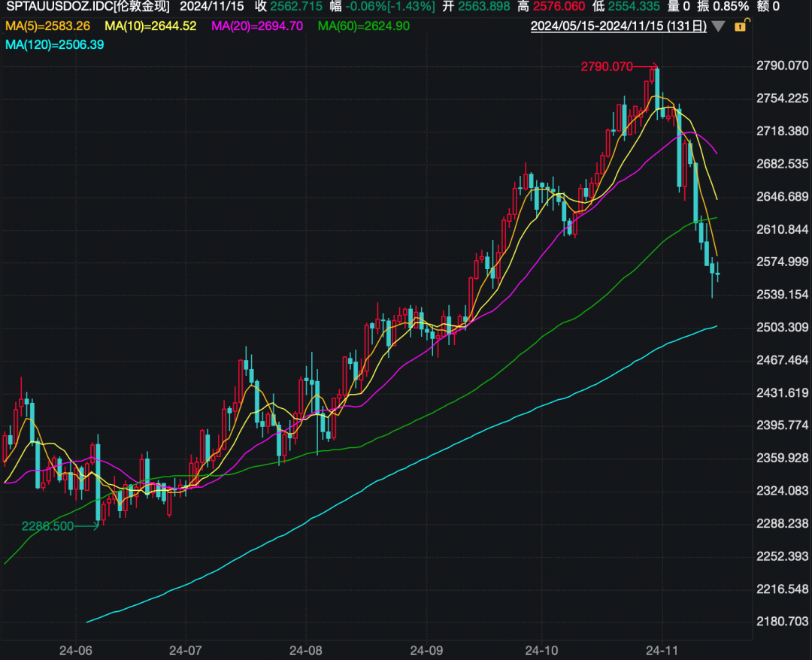
Task: Click the MA(60) green indicator label
Action: coord(364,26)
